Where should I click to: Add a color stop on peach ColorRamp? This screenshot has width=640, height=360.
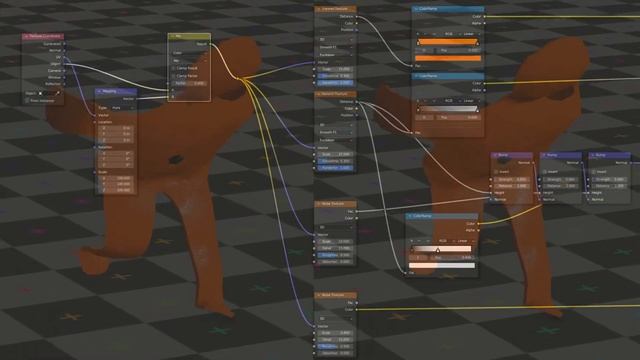click(x=412, y=241)
